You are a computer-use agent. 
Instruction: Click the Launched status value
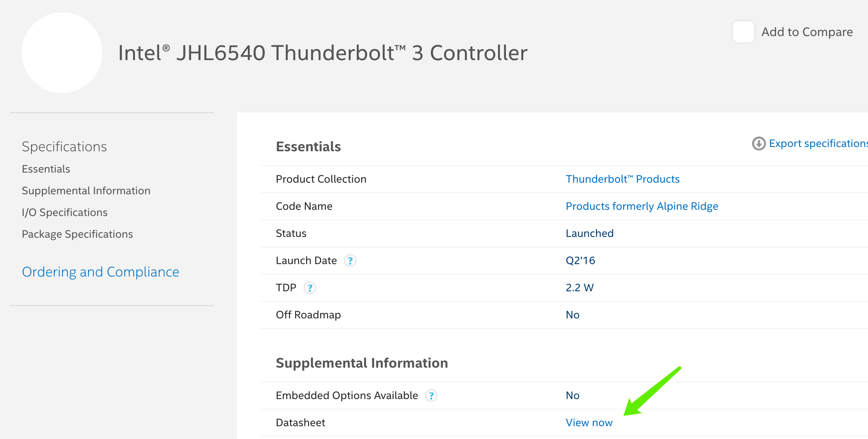click(590, 233)
